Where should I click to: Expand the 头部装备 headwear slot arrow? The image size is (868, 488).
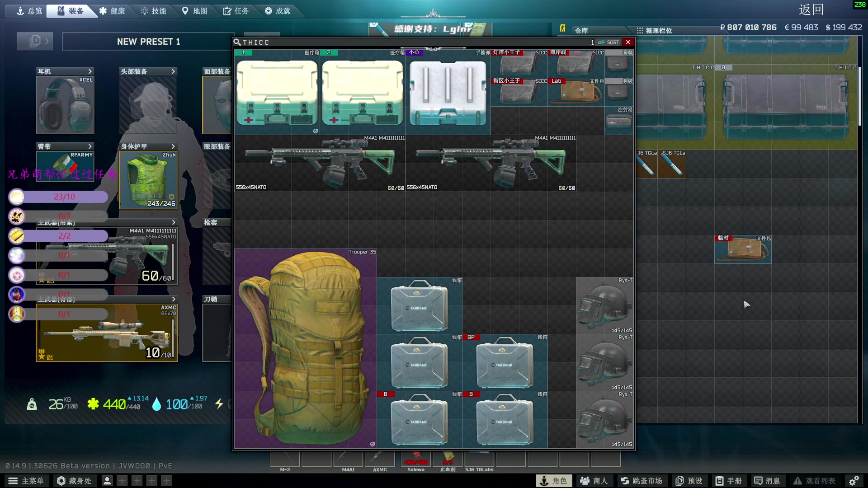[173, 71]
